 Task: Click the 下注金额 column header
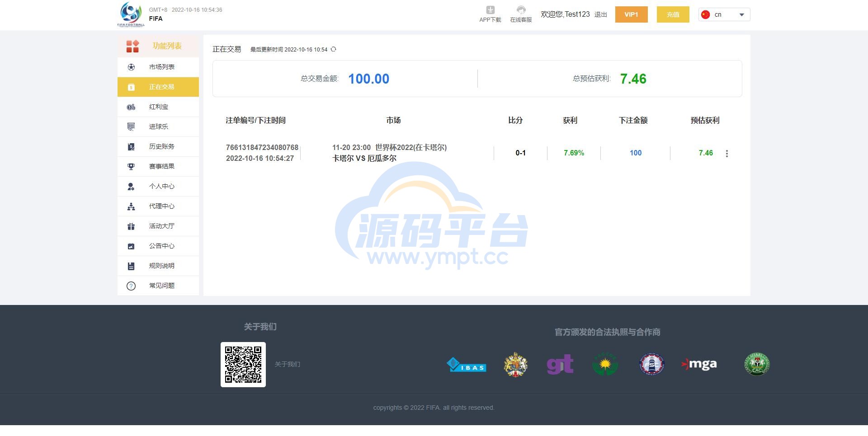633,120
